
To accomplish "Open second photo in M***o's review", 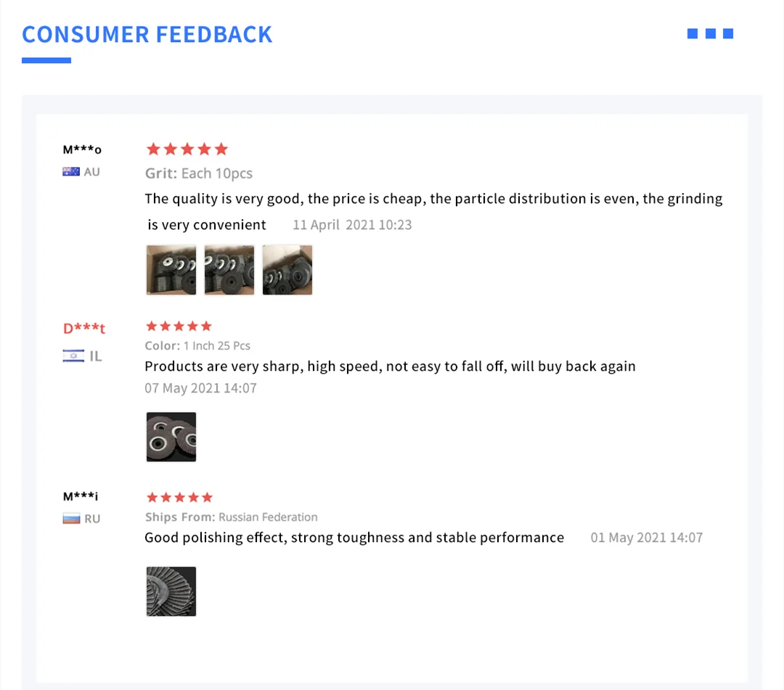I will click(229, 270).
